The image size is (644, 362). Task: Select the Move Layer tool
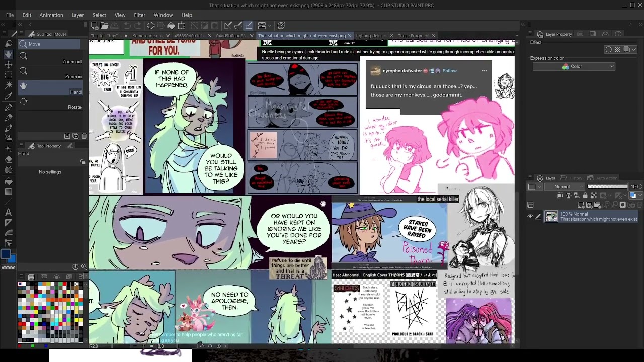coord(9,65)
